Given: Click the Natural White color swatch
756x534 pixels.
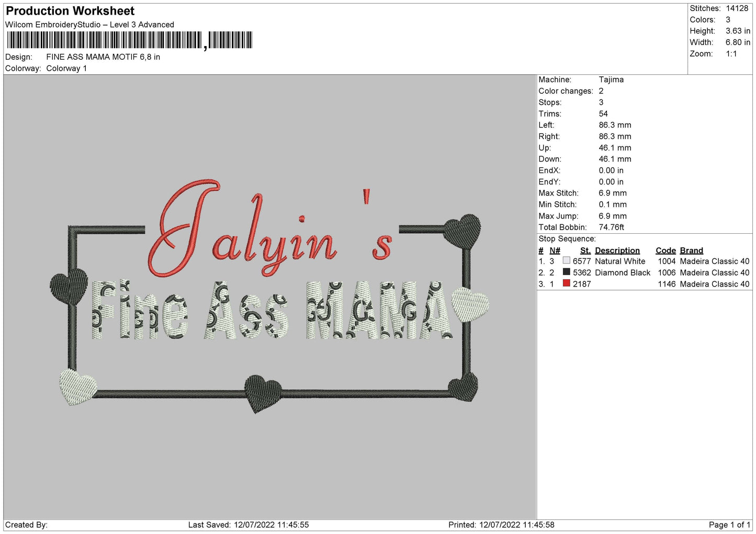Looking at the screenshot, I should coord(566,260).
